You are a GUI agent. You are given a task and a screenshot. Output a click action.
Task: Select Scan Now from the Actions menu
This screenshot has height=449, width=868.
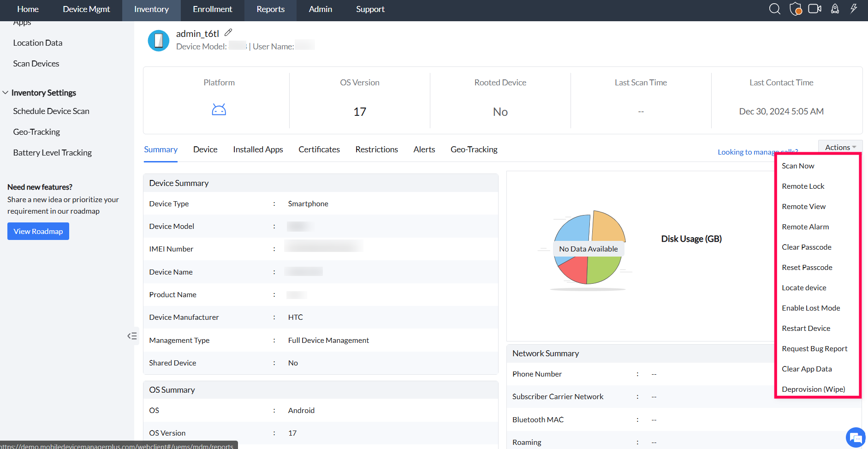(797, 165)
